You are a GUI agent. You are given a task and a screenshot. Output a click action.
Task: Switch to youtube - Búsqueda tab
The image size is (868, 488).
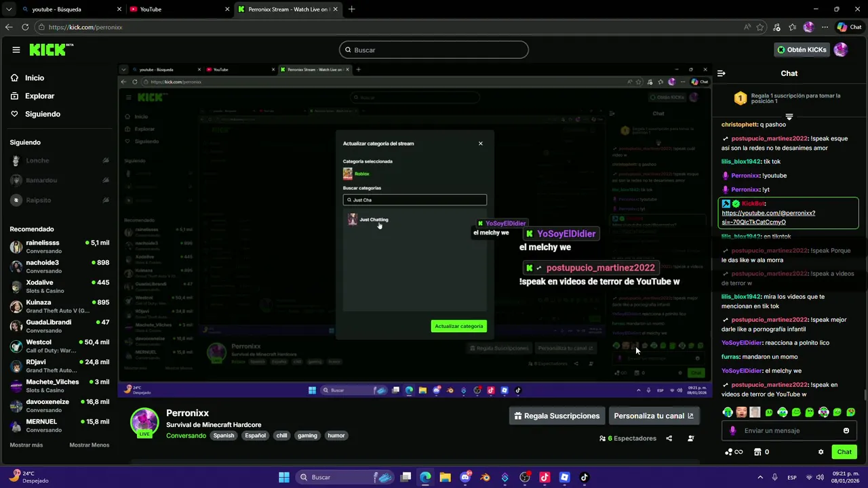coord(71,9)
